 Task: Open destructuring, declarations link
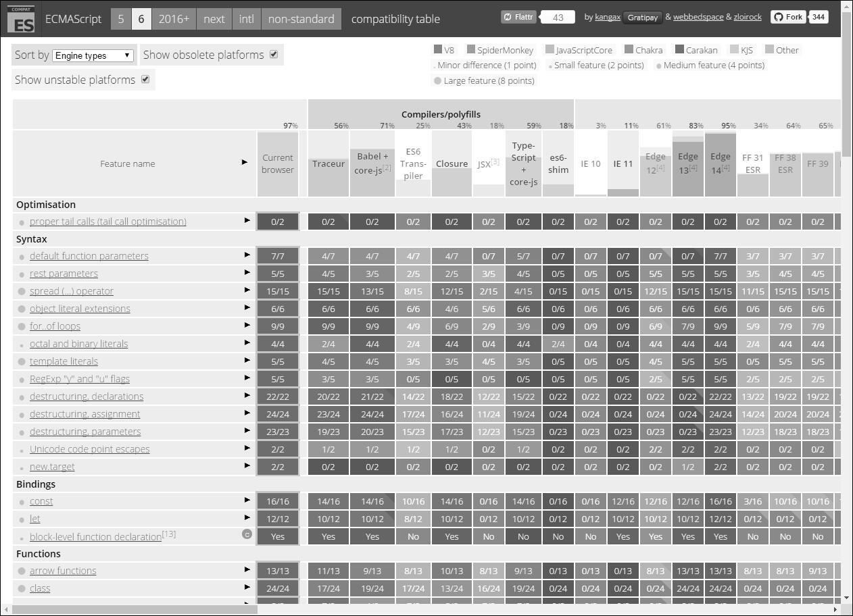(87, 396)
